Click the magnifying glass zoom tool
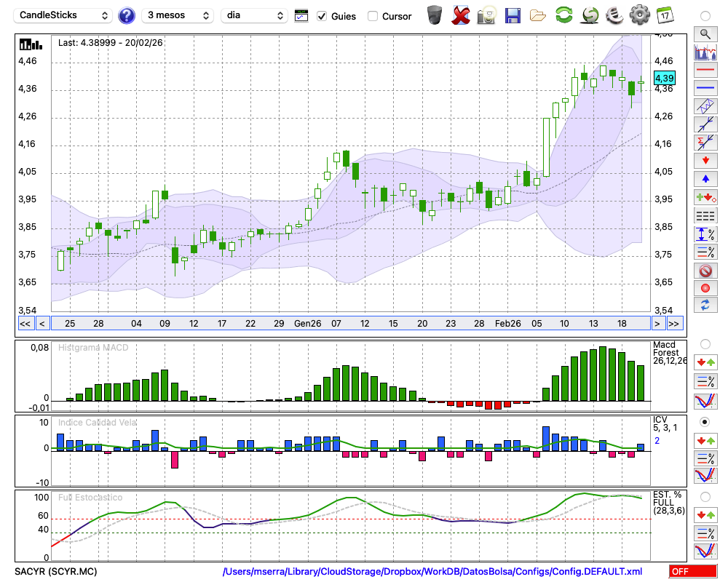This screenshot has width=728, height=582. click(705, 33)
